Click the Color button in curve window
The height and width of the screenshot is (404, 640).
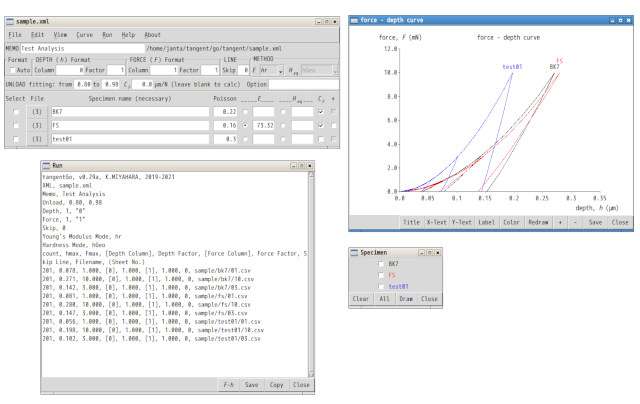point(511,222)
